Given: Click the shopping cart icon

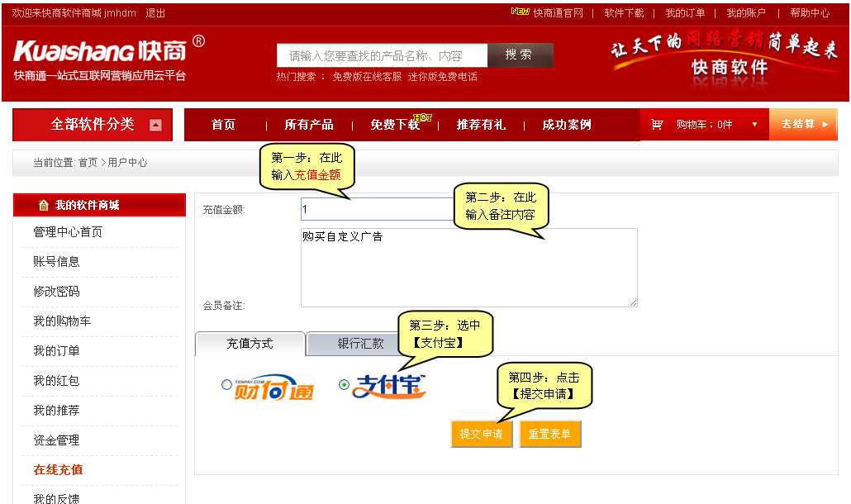Looking at the screenshot, I should (657, 125).
